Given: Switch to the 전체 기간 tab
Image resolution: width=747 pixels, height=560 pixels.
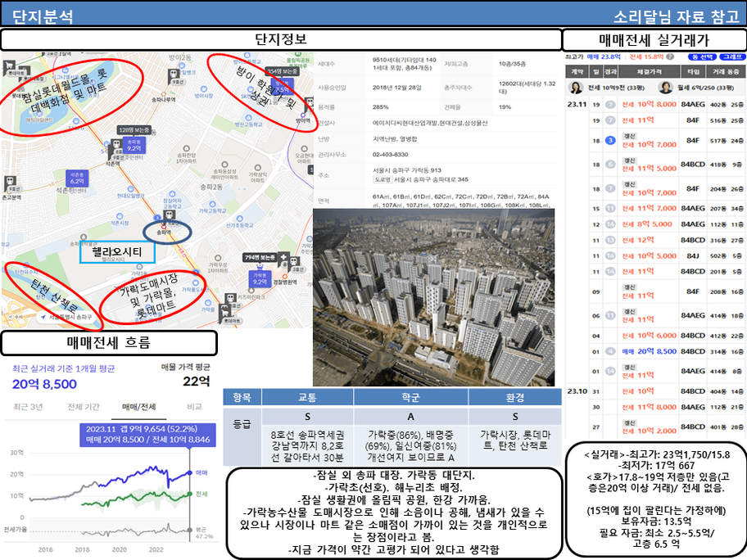Looking at the screenshot, I should pos(84,407).
